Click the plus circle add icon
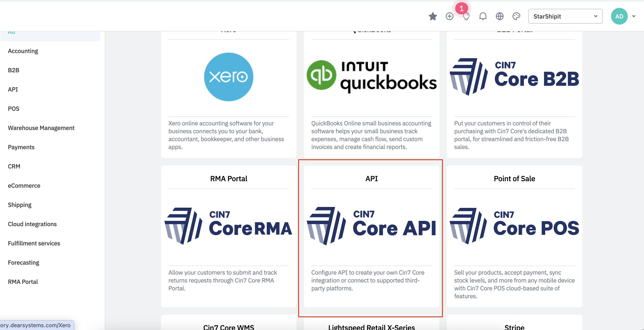This screenshot has width=644, height=330. pyautogui.click(x=450, y=16)
